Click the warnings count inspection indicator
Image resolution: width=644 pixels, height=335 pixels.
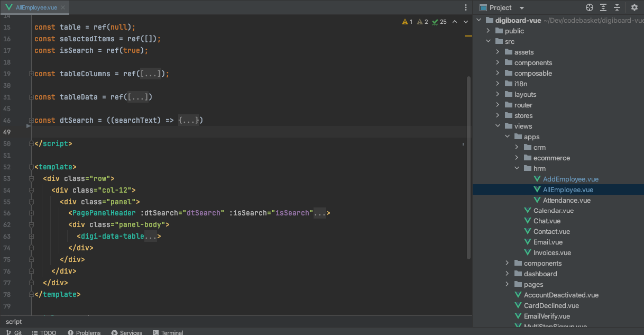click(x=407, y=22)
